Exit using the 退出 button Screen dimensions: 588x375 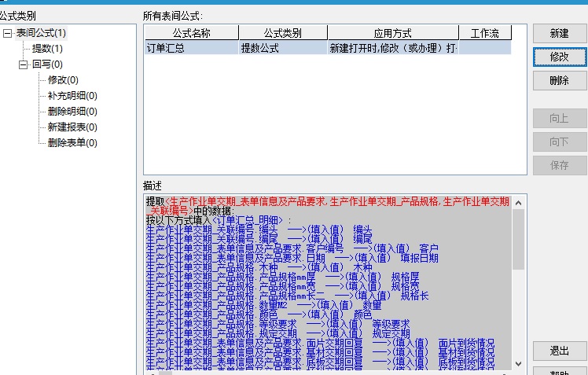point(559,351)
